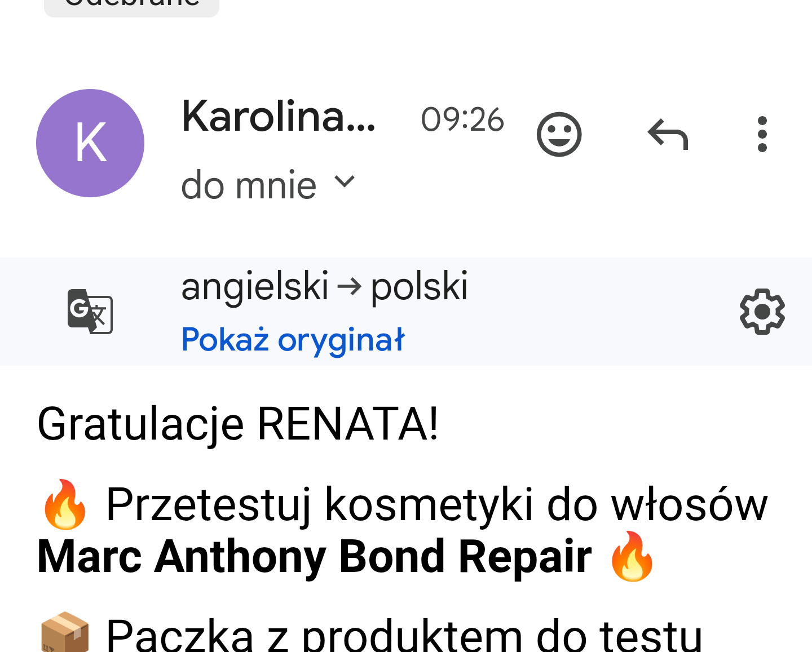Tap the "Gratulacje RENATA!" greeting line
Viewport: 812px width, 652px height.
237,424
